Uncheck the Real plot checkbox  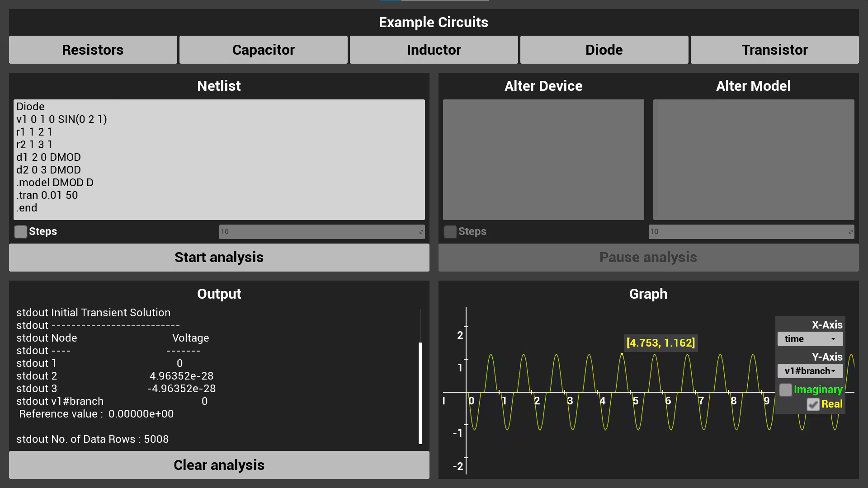coord(813,404)
